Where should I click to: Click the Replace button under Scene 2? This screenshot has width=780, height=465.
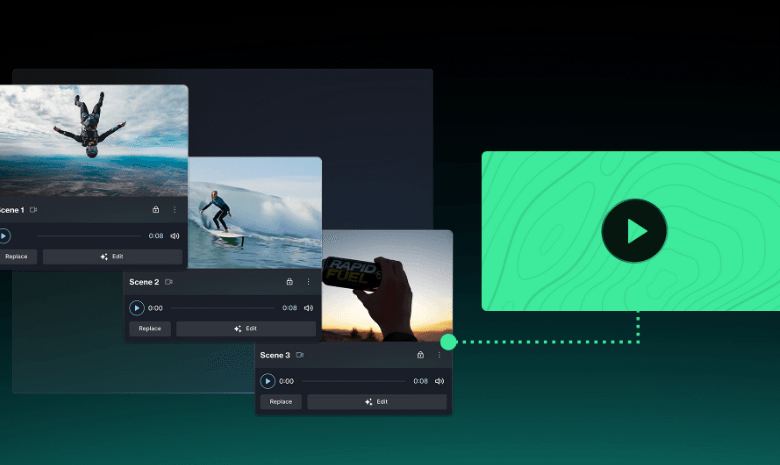pos(150,329)
